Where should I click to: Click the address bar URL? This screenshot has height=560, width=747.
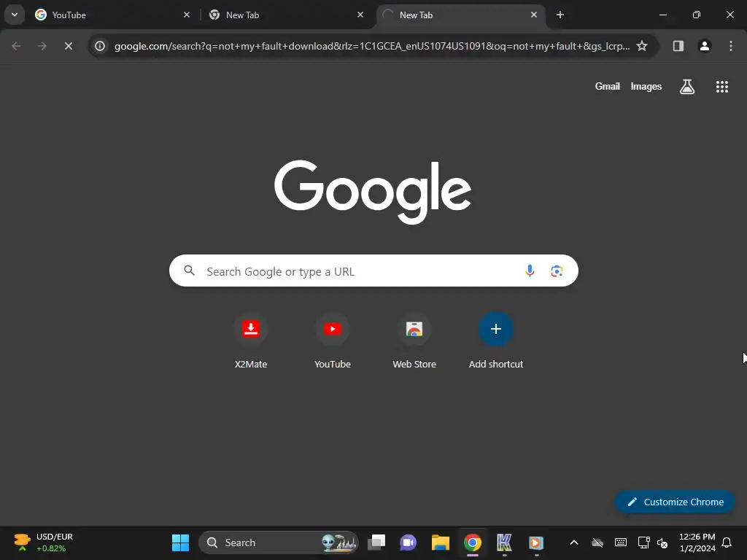click(x=371, y=46)
